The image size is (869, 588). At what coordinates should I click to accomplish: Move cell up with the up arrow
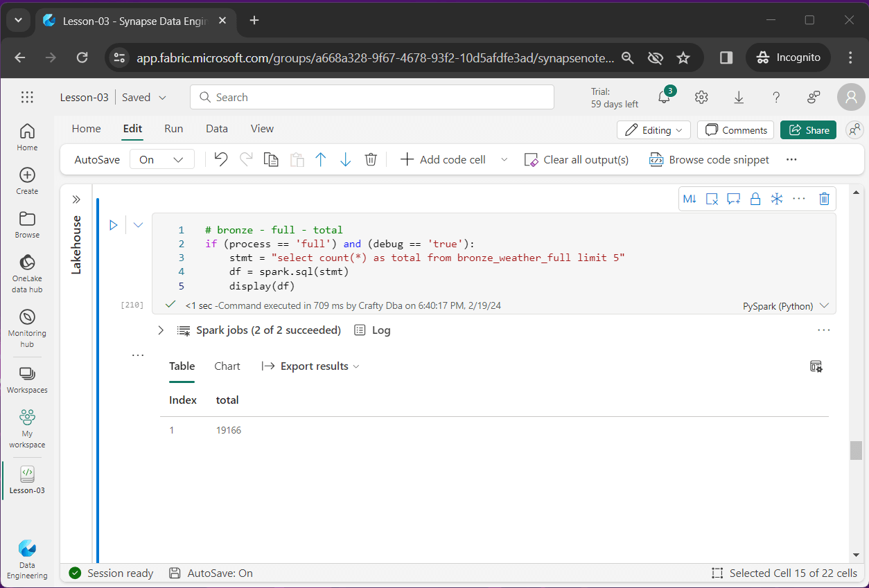[320, 159]
